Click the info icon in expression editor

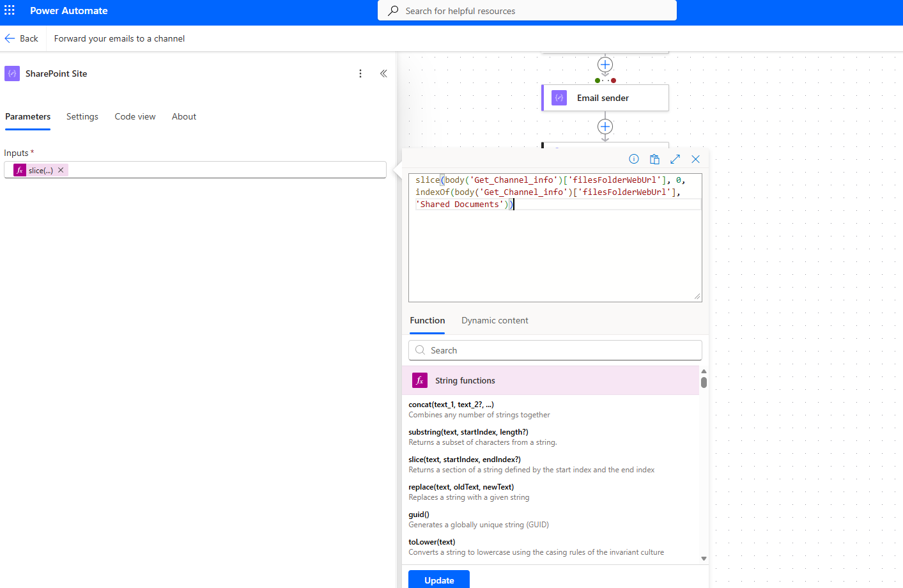[634, 159]
